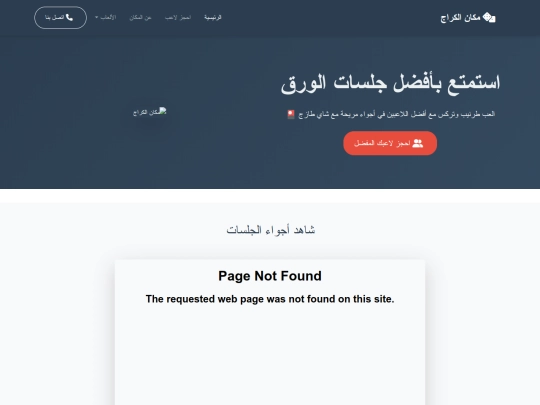Click the people icon on red button

tap(418, 143)
